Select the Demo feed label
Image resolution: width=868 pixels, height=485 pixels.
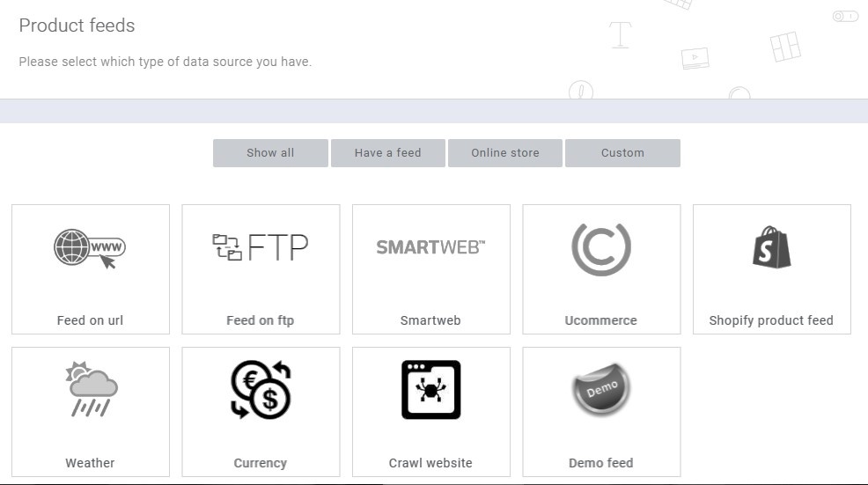601,463
